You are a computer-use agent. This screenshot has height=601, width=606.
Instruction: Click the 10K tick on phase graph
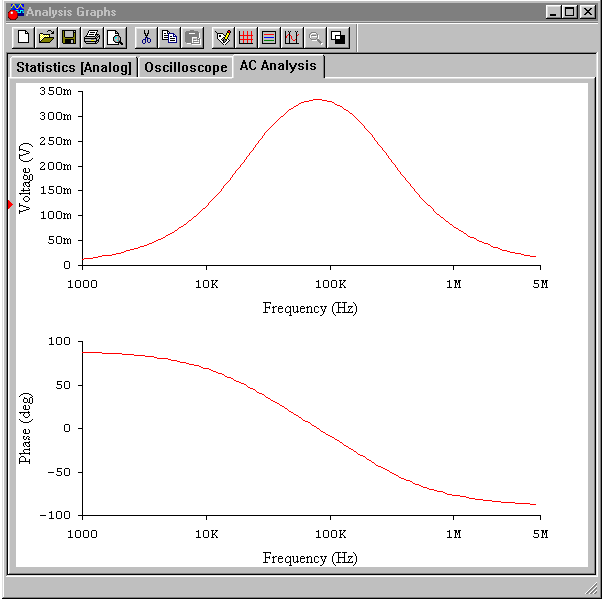click(x=206, y=534)
